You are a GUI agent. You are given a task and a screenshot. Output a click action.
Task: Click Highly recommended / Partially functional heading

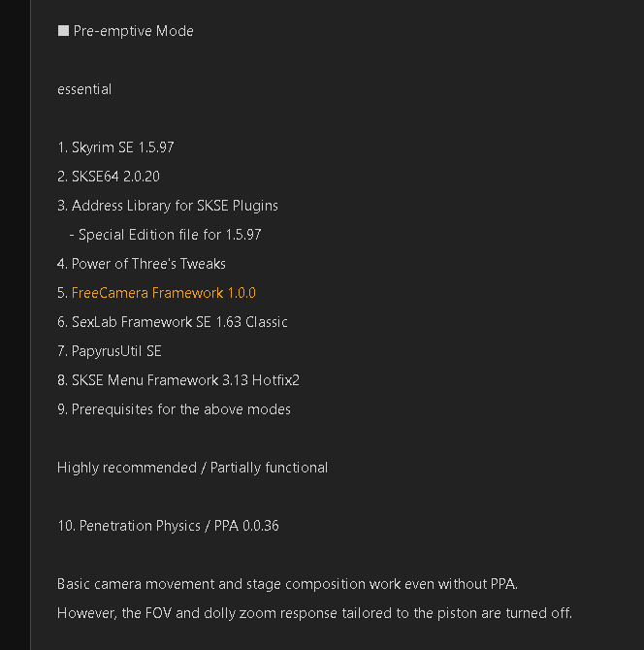pos(192,468)
